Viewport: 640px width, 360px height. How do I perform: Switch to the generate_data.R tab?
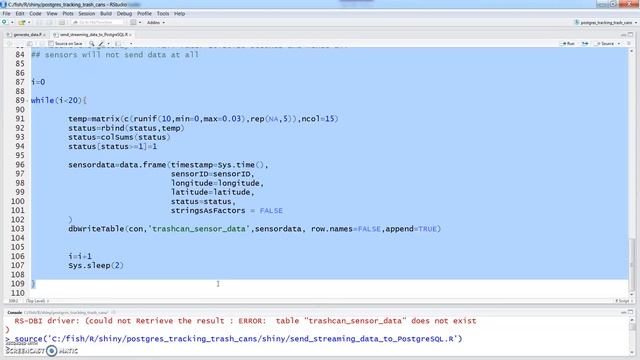coord(26,35)
